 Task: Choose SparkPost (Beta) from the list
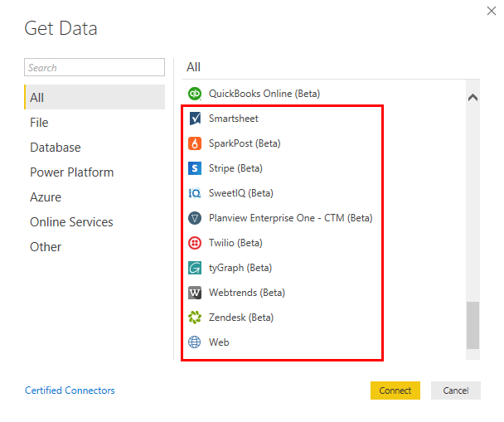[245, 143]
